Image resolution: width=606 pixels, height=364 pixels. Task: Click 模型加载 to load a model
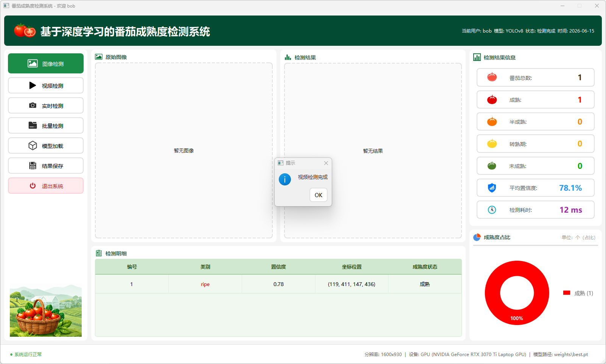(46, 146)
